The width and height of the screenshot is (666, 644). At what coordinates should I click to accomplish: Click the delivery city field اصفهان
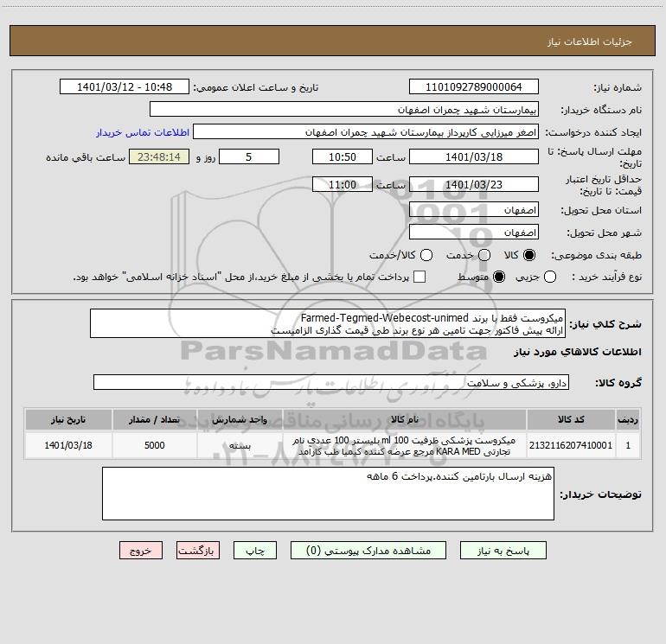pyautogui.click(x=474, y=233)
